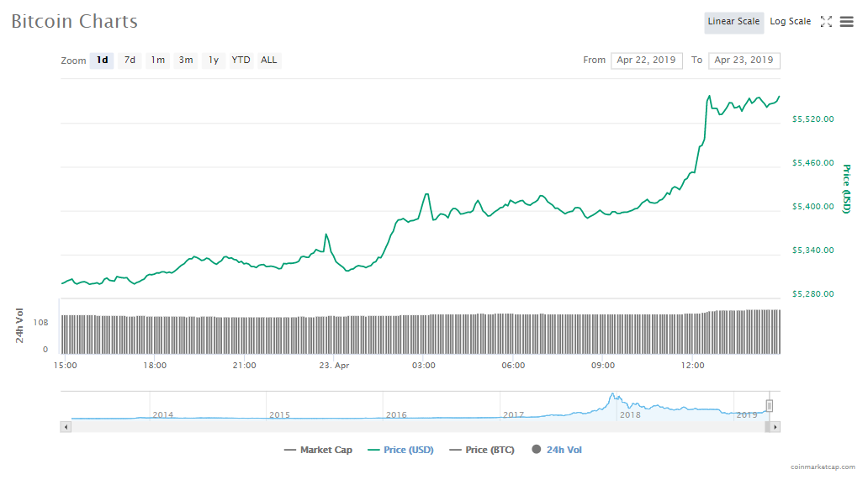868x480 pixels.
Task: Switch chart to Log Scale
Action: pos(790,22)
